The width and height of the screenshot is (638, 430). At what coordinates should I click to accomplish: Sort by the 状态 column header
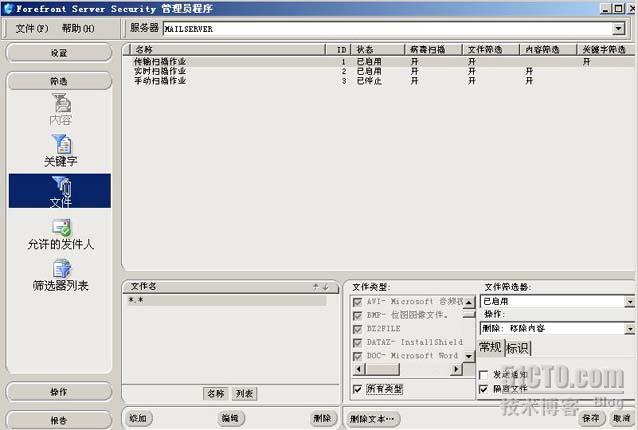(378, 50)
